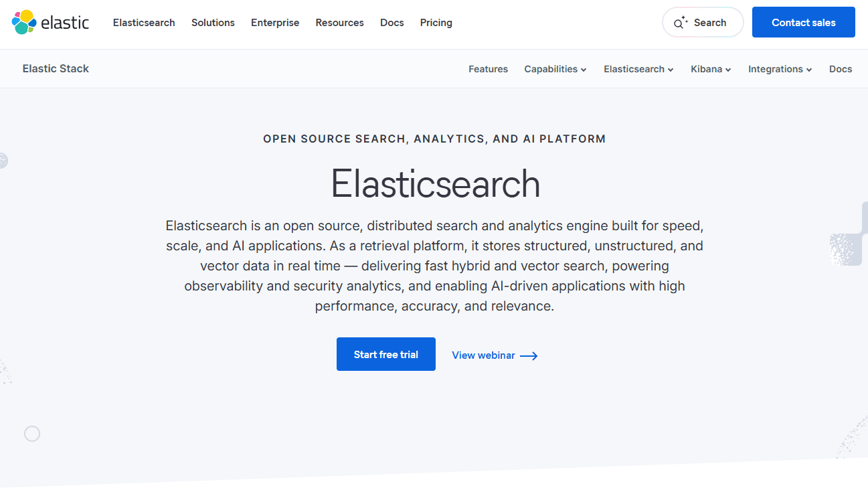
Task: Click the Elastic logo in the header
Action: 50,22
